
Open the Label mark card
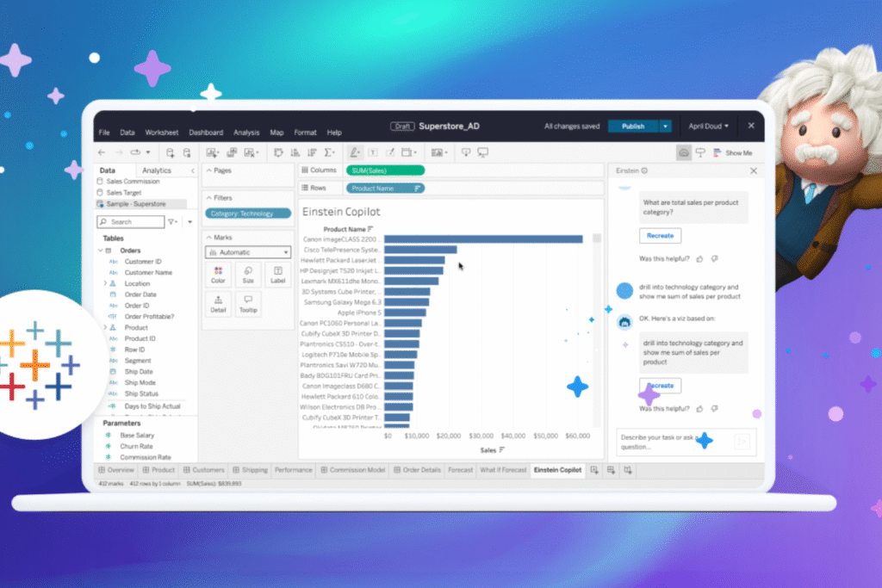278,275
